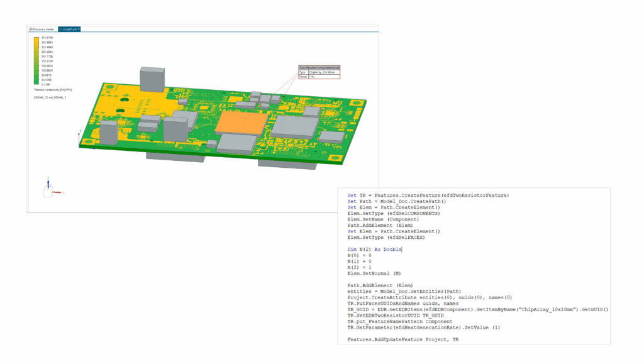
Task: Click the Discovery Center tab icon
Action: [x=31, y=29]
